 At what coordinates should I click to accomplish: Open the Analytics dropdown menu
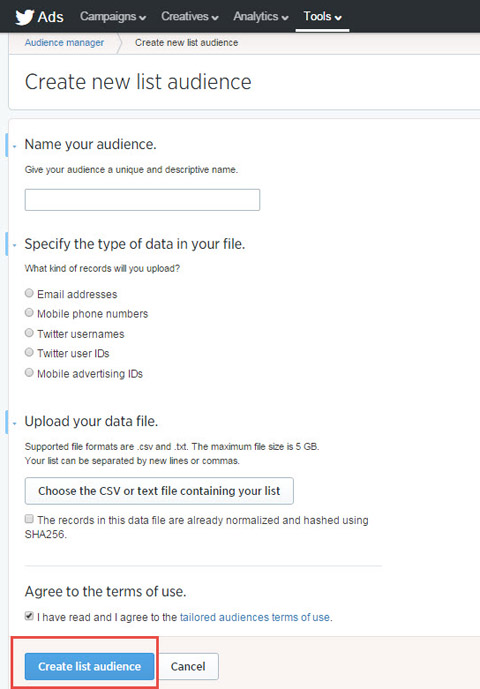[x=261, y=17]
